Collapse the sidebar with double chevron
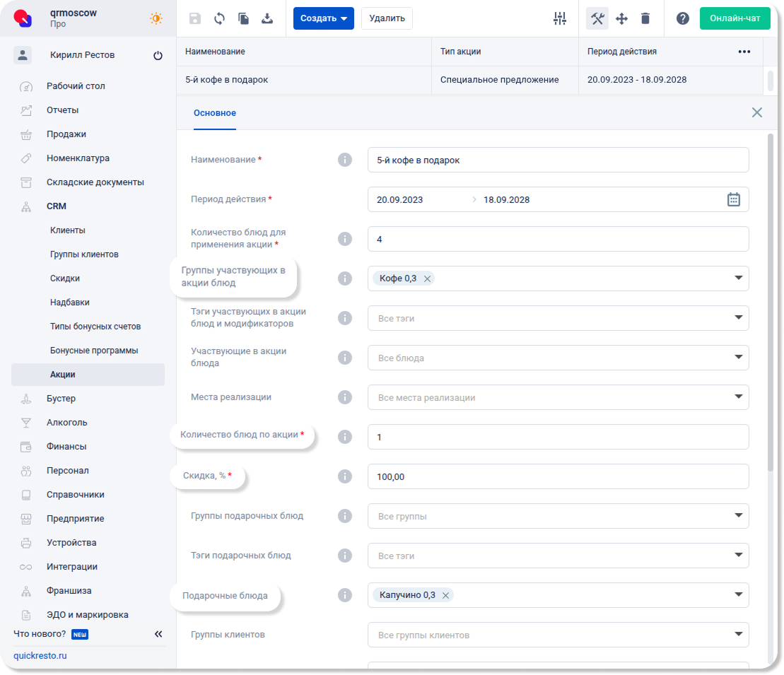 pyautogui.click(x=158, y=634)
